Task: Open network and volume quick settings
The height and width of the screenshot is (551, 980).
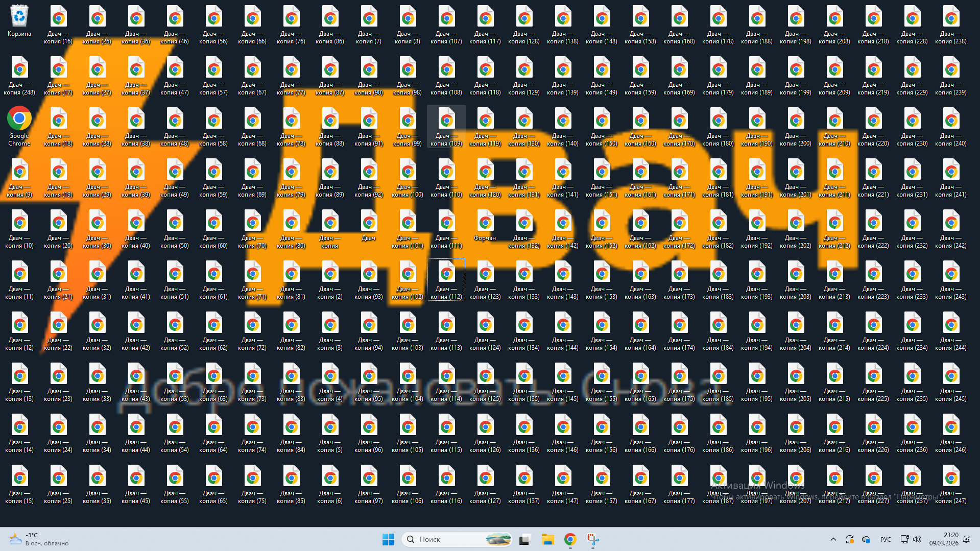Action: coord(911,539)
